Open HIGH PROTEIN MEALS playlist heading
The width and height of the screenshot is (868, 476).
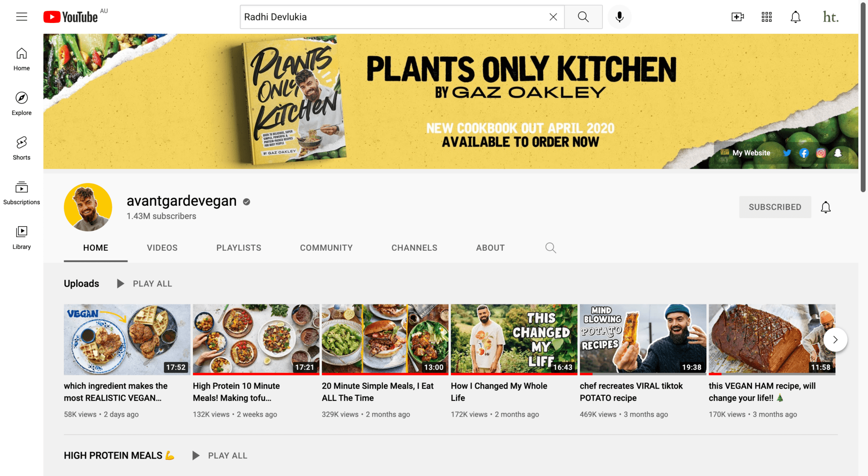(119, 456)
